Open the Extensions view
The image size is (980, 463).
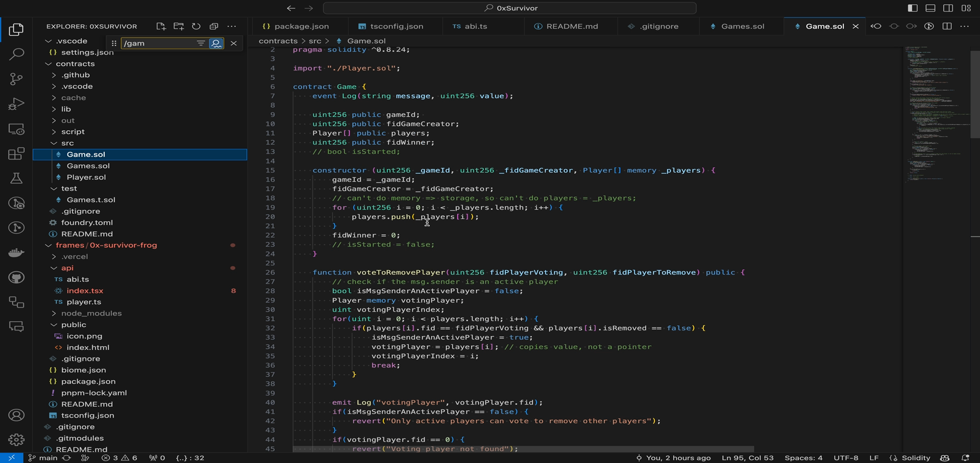[x=16, y=153]
